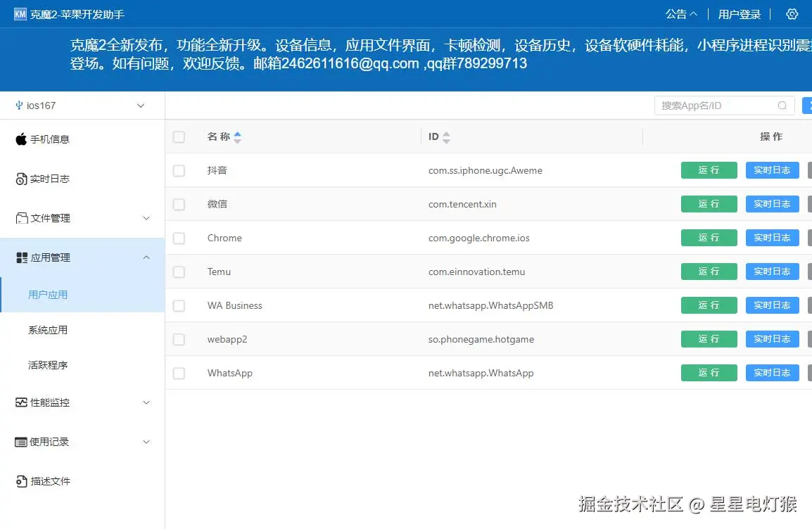Screen dimensions: 812x529
Task: Open settings with the gear icon
Action: (792, 13)
